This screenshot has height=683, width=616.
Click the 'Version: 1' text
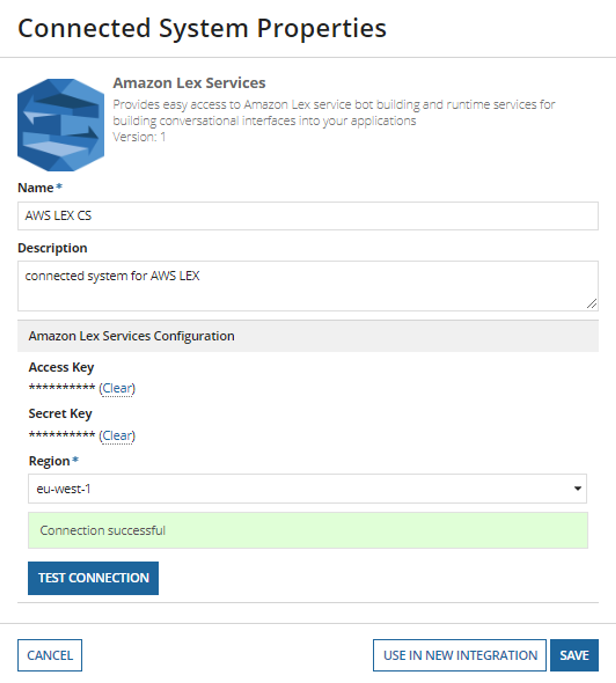pos(139,137)
